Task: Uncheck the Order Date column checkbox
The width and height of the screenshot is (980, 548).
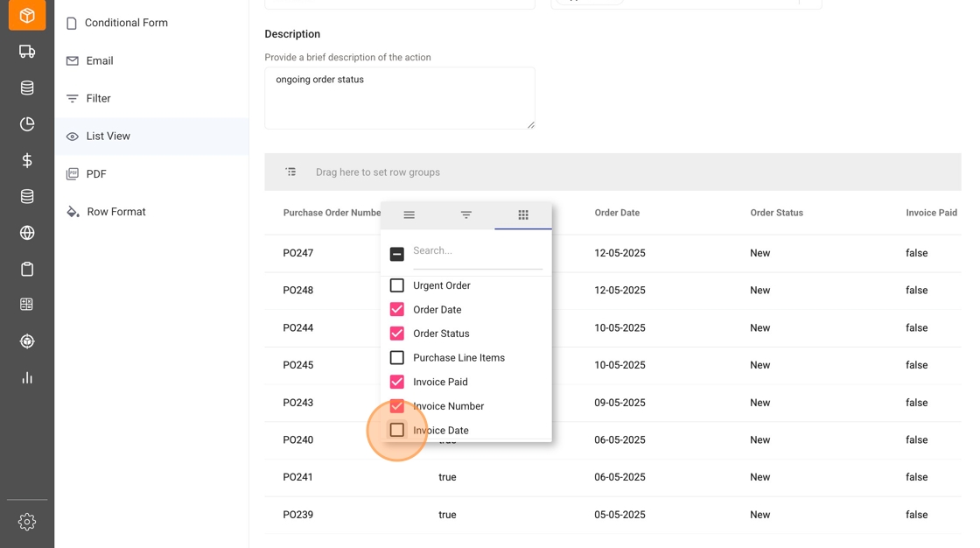Action: 397,310
